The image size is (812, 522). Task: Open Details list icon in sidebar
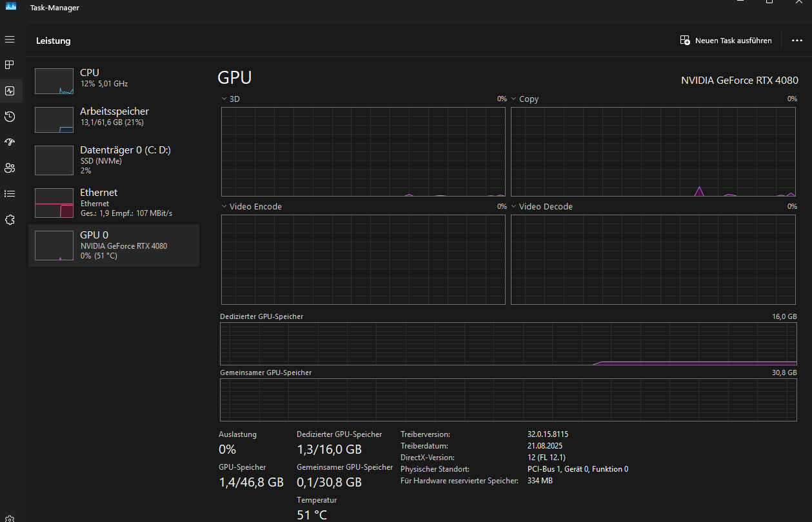(10, 193)
